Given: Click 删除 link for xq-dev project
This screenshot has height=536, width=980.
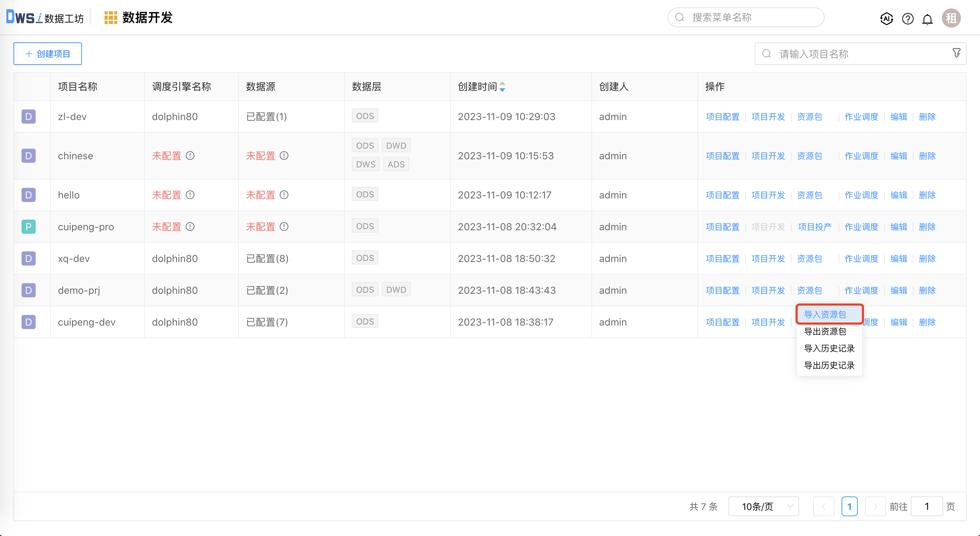Looking at the screenshot, I should pos(927,259).
